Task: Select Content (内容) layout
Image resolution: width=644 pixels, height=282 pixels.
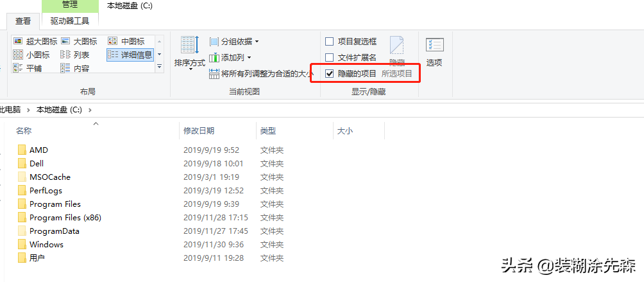Action: click(x=75, y=68)
